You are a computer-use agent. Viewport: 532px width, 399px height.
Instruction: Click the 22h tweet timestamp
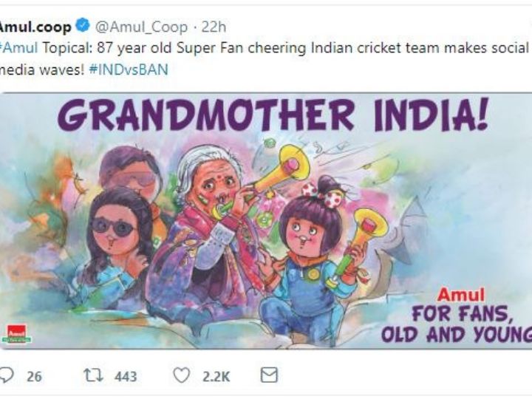214,27
